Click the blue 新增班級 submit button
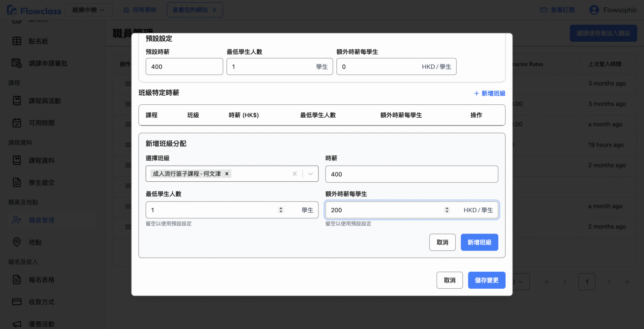 (x=479, y=242)
